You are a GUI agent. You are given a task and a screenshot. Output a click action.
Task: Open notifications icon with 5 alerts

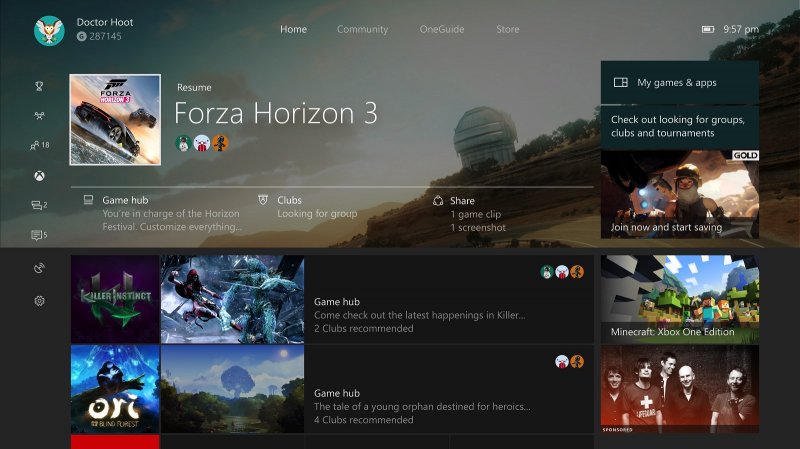click(x=39, y=235)
